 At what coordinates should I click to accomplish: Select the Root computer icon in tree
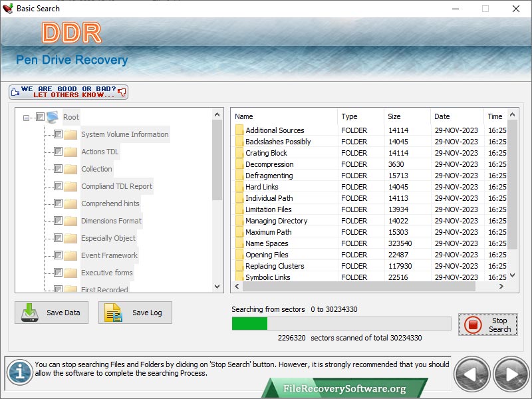point(53,117)
